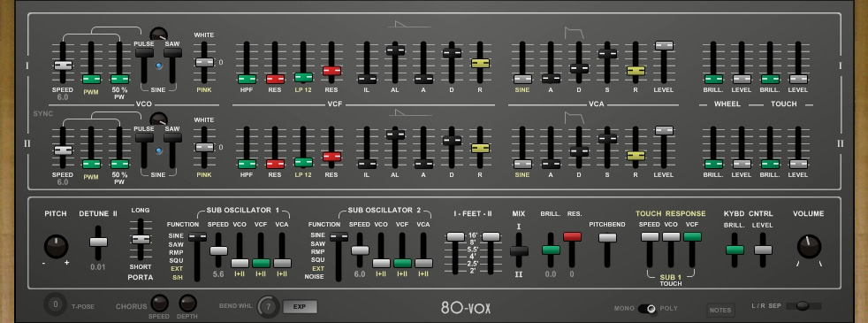Click the CHORUS DEPTH knob

point(187,303)
